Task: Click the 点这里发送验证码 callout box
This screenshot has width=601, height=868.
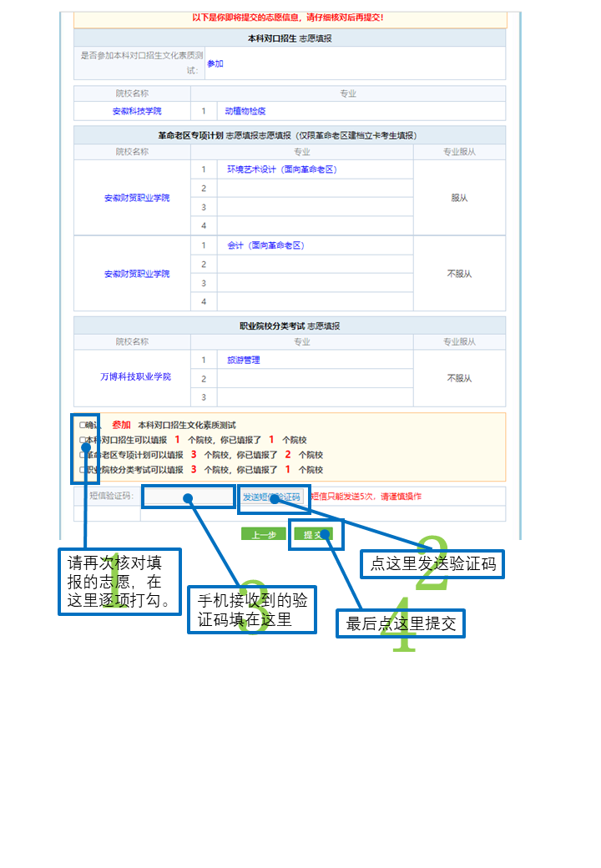Action: click(x=432, y=564)
